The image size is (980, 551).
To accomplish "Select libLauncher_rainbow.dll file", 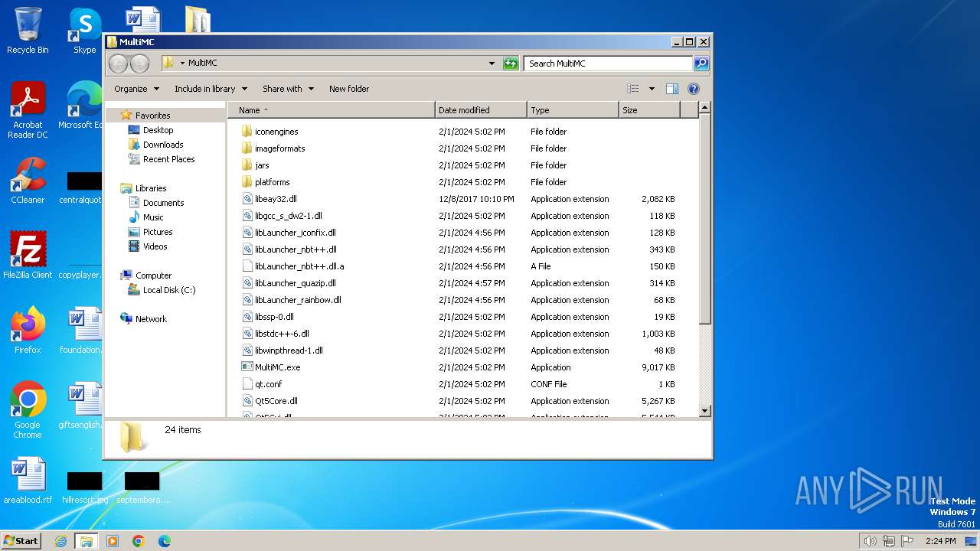I will point(298,300).
